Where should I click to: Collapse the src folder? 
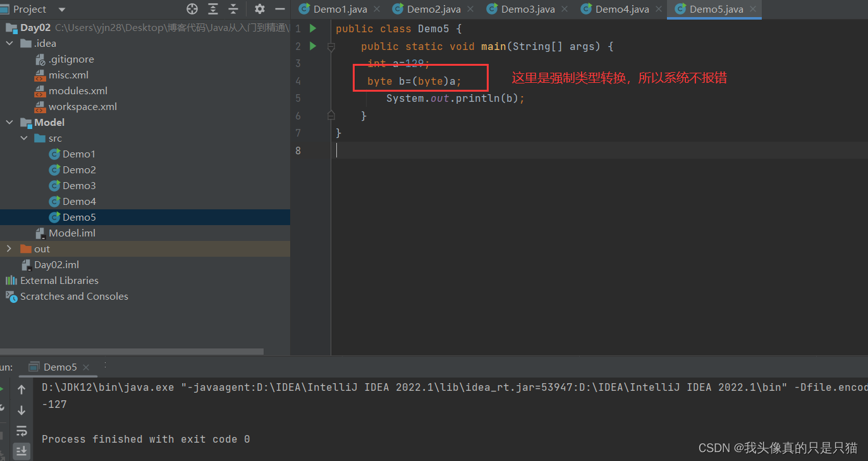(24, 138)
